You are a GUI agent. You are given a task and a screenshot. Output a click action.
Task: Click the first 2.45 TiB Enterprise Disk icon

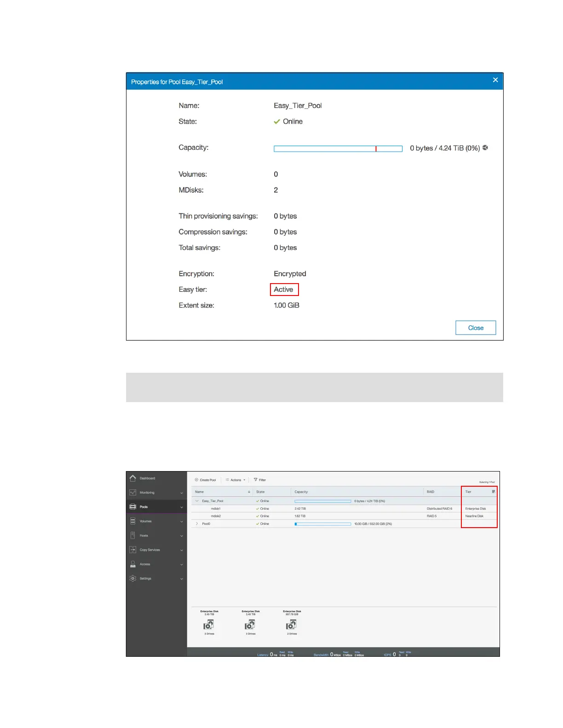click(209, 625)
